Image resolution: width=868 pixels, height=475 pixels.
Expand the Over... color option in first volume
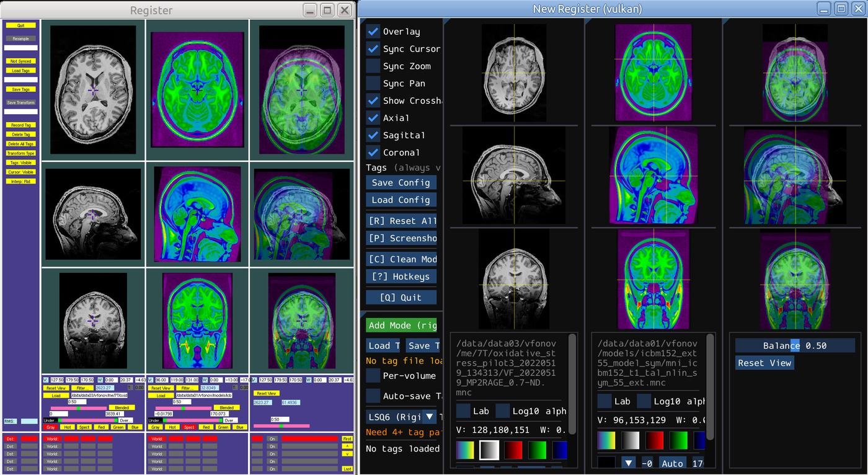click(126, 420)
